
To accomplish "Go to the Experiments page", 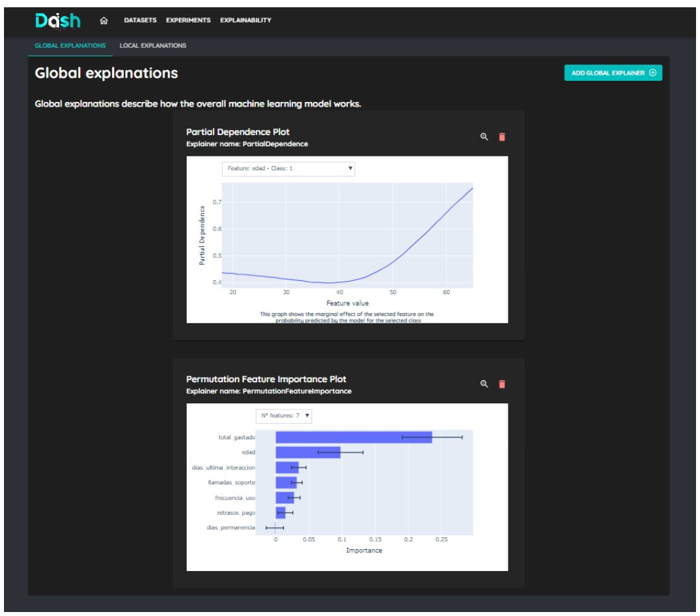I will click(188, 21).
